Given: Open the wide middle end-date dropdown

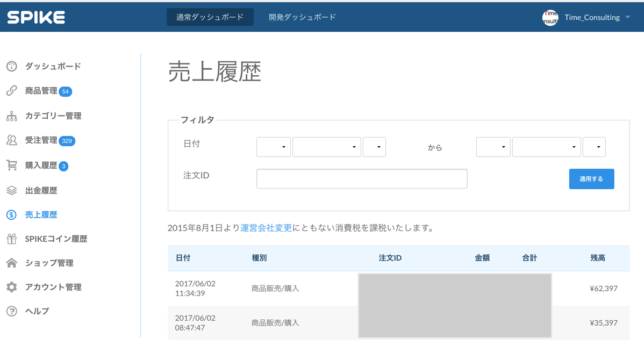Looking at the screenshot, I should coord(547,147).
